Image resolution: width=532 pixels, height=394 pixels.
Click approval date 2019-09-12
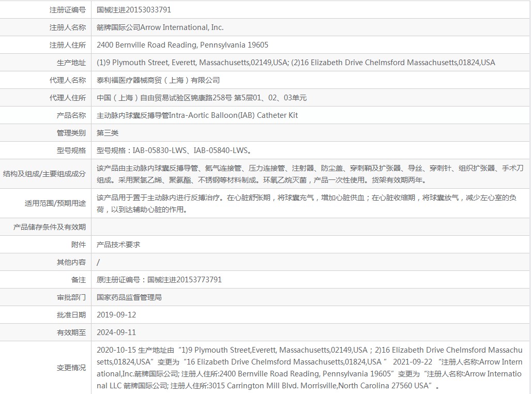[x=116, y=315]
